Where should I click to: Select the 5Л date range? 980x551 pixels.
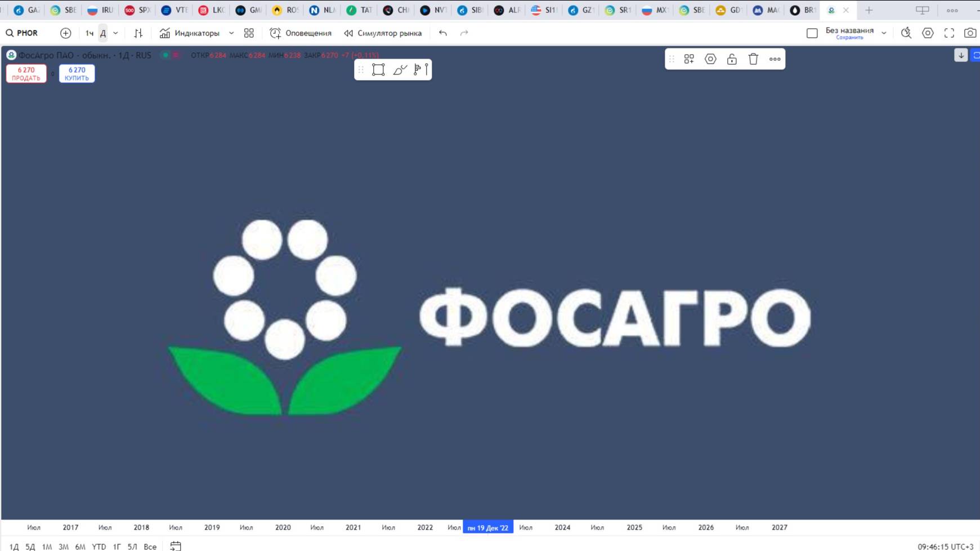[132, 546]
